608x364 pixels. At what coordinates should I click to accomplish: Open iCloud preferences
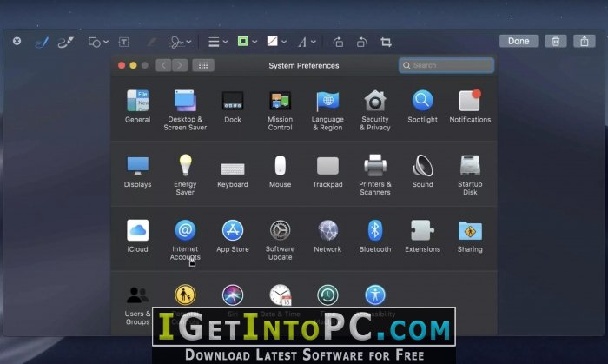click(x=137, y=235)
